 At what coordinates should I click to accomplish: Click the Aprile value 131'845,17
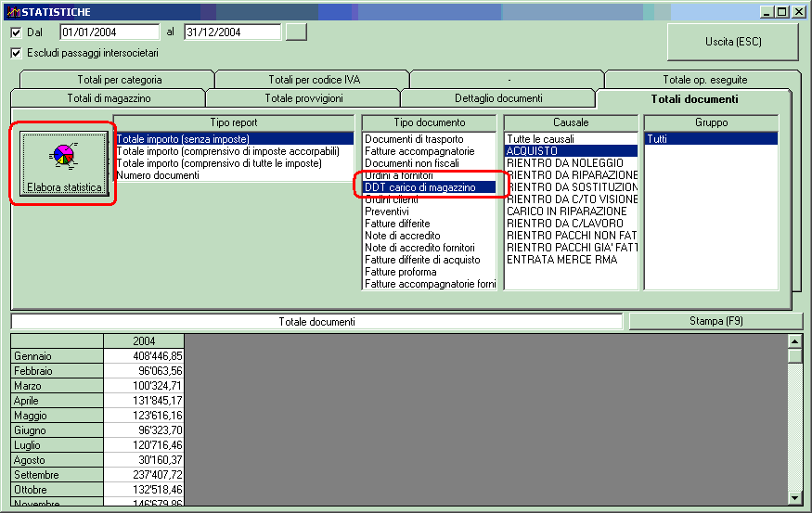(x=144, y=400)
